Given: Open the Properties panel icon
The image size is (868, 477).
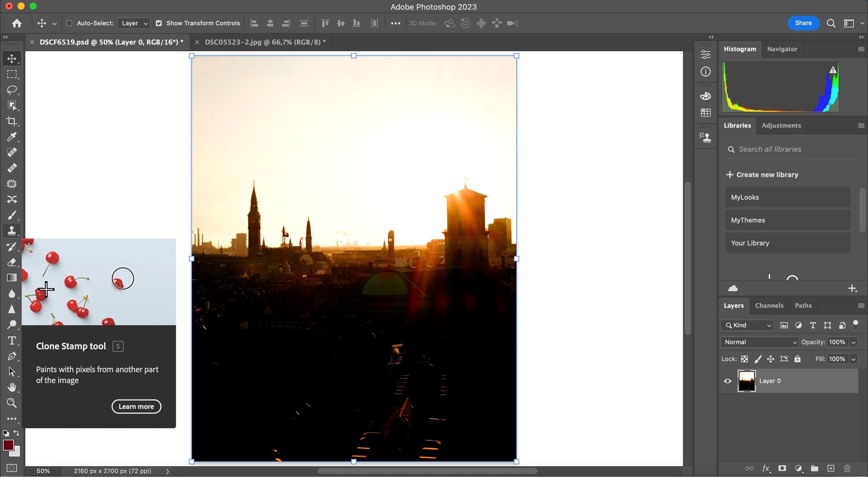Looking at the screenshot, I should 706,54.
